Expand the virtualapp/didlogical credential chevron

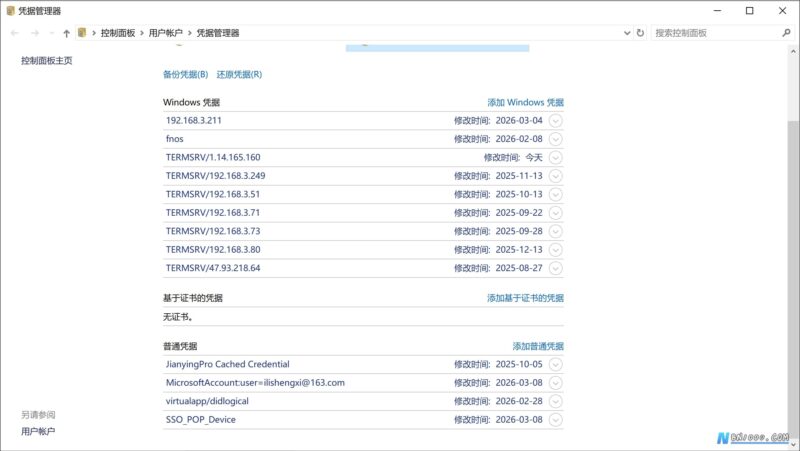click(556, 401)
